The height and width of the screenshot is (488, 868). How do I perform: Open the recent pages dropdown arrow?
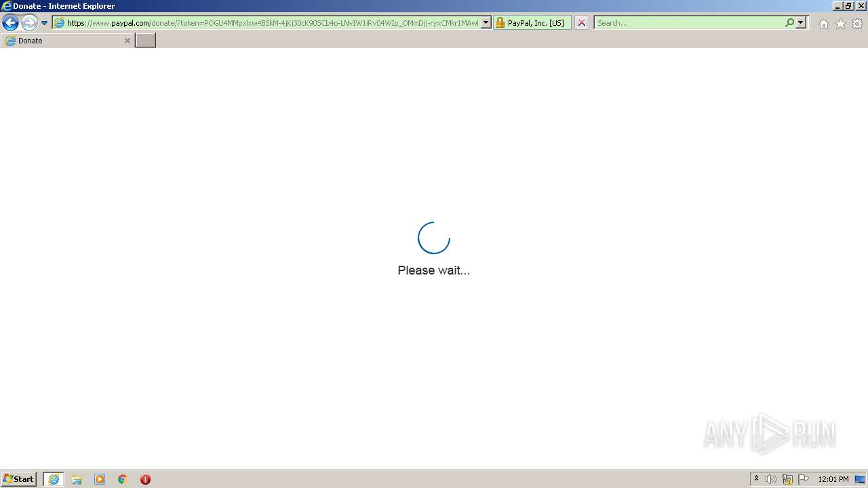(45, 23)
